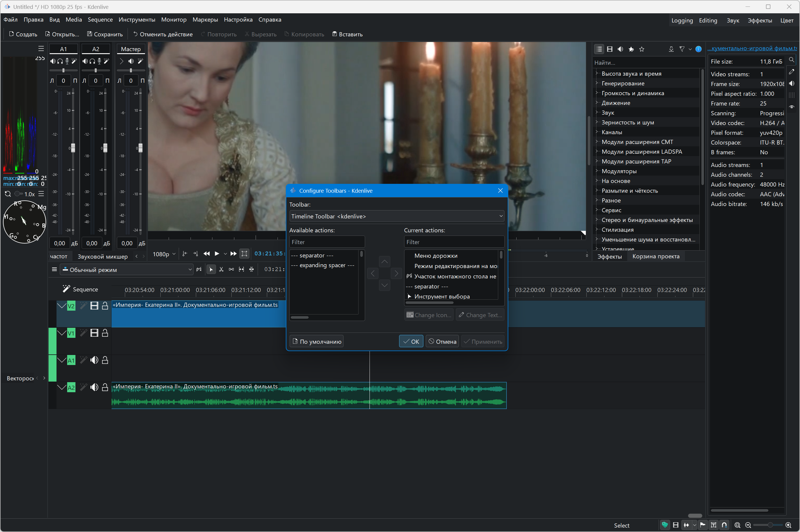Click the По умолчанию defaults button
This screenshot has width=800, height=532.
coord(317,342)
